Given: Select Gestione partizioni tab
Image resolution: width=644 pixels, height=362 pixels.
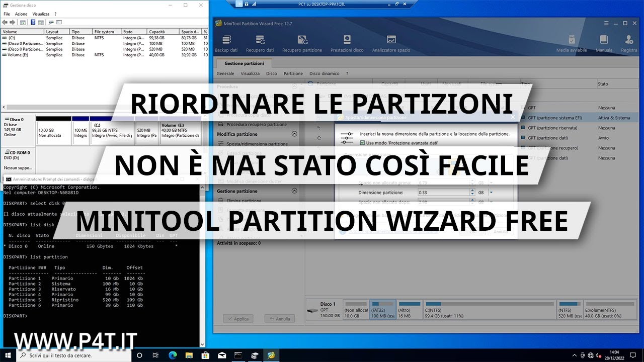Looking at the screenshot, I should coord(244,64).
